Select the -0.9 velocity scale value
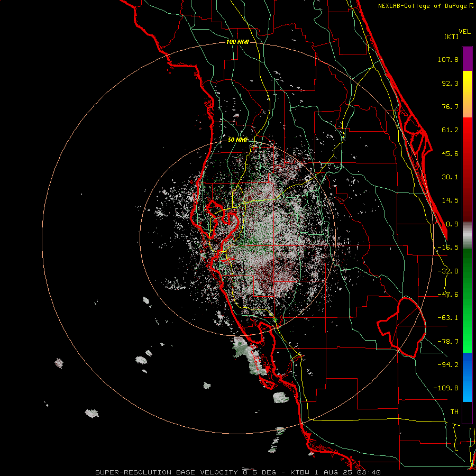Viewport: 476px width, 476px height. point(450,224)
